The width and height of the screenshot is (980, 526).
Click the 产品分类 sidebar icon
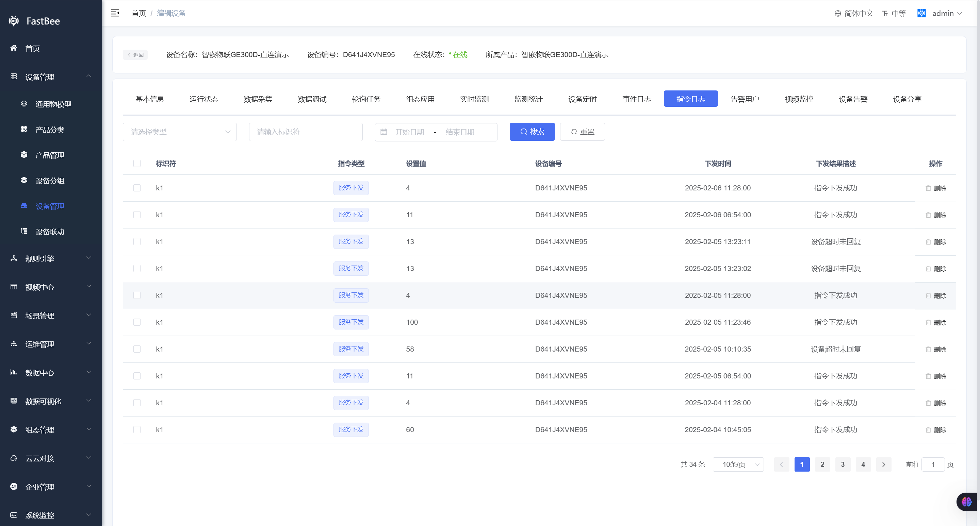click(x=24, y=129)
